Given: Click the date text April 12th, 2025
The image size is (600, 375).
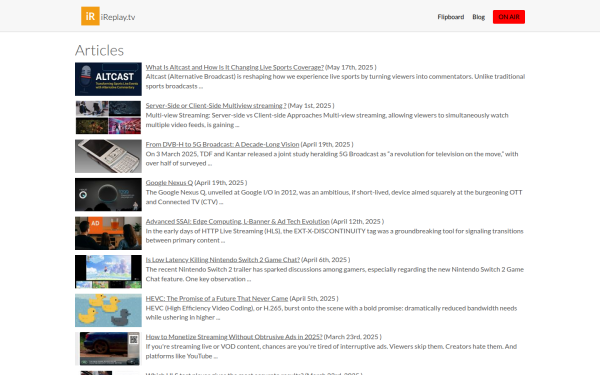Looking at the screenshot, I should (357, 222).
